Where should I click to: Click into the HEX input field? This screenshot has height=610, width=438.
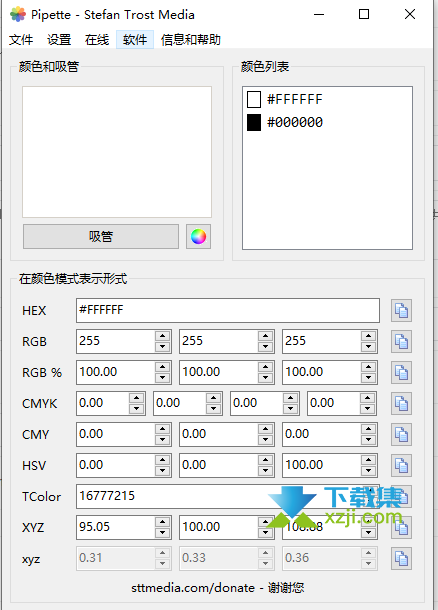[228, 310]
